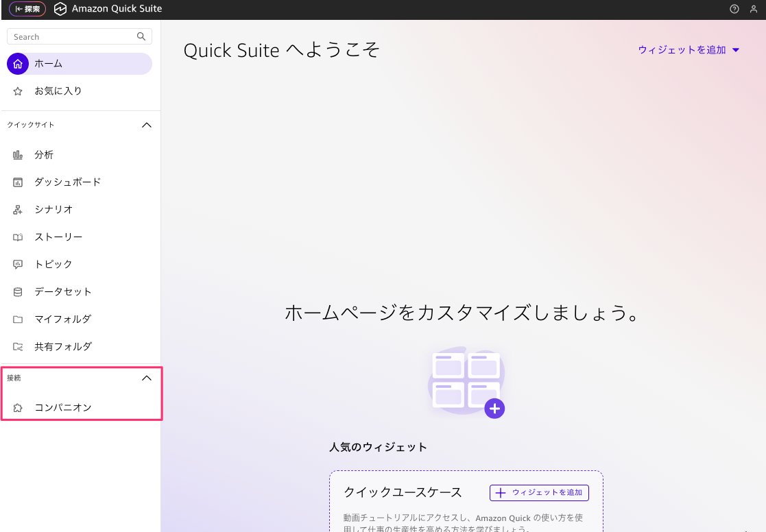Collapse the クイックサイト section chevron
766x532 pixels.
click(146, 125)
